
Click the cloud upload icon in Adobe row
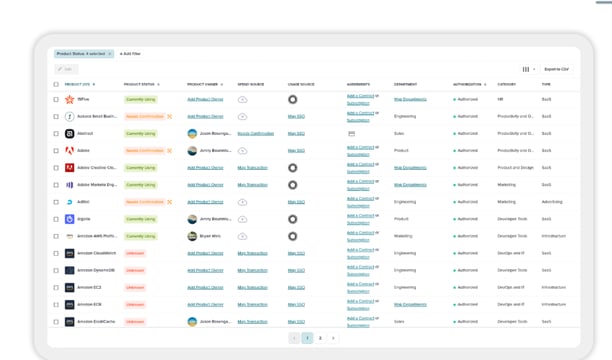coord(242,151)
